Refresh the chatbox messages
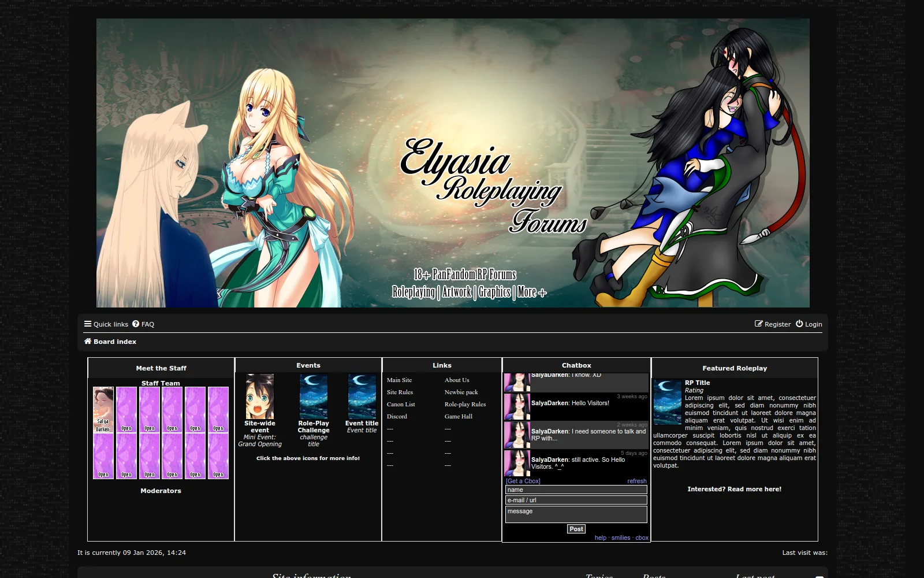Viewport: 924px width, 578px height. [x=637, y=481]
